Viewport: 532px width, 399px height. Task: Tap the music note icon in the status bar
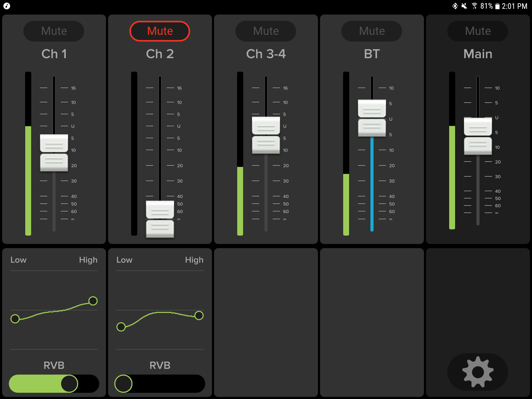(x=7, y=6)
